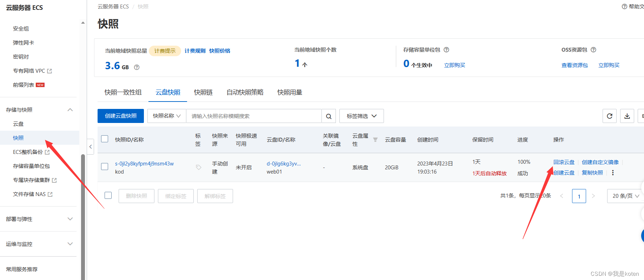
Task: Click the external-link icon next to 专属块存储集群
Action: tap(54, 180)
